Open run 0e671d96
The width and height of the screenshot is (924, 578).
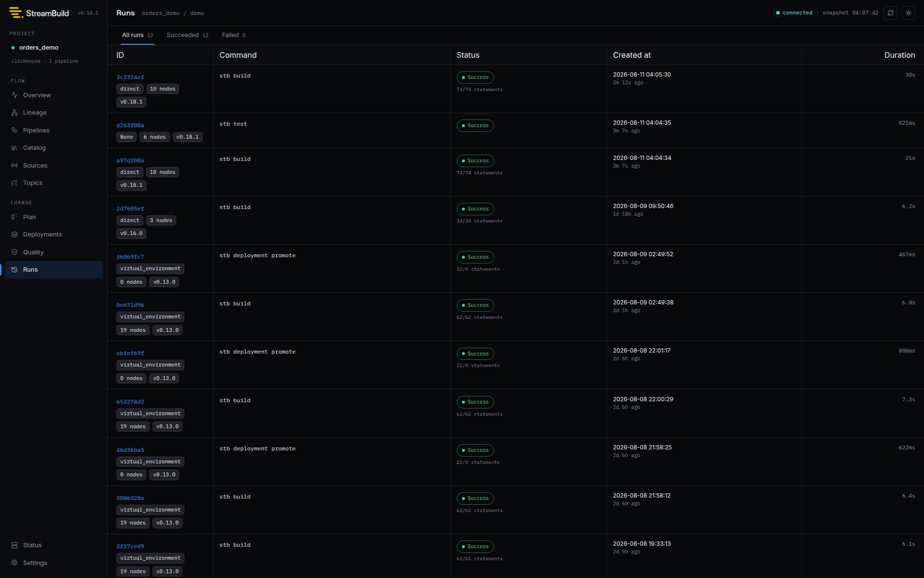point(130,305)
